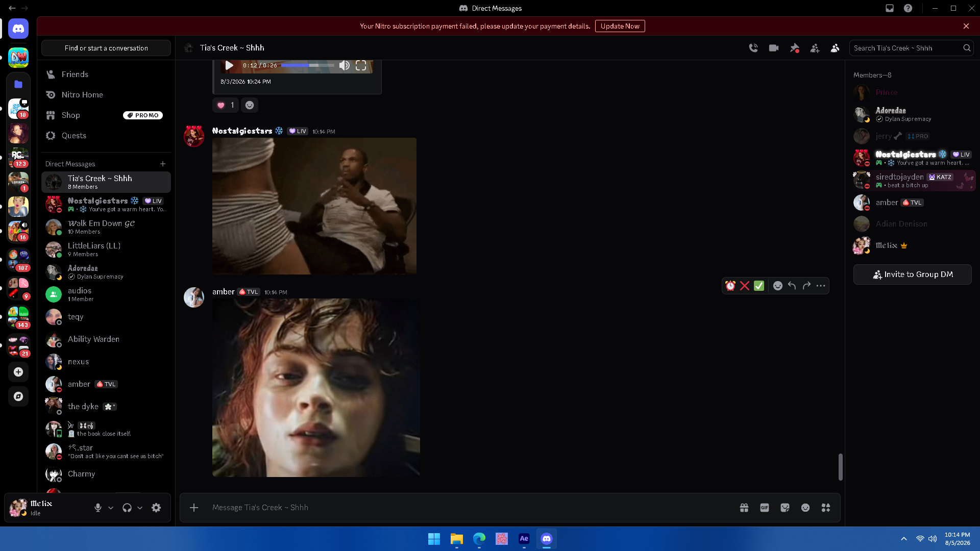980x551 pixels.
Task: Open the Ability Warden direct message
Action: [106, 339]
